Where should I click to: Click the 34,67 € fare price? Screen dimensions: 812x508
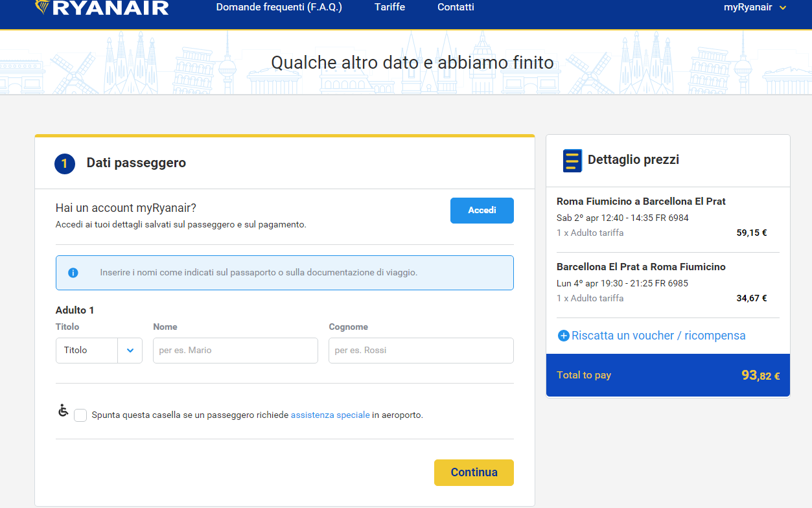point(752,298)
